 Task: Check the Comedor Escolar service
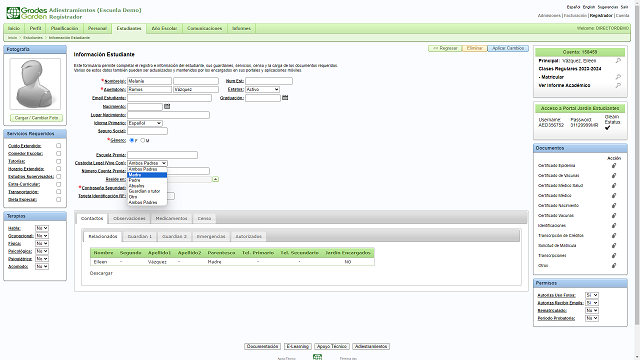tap(58, 153)
